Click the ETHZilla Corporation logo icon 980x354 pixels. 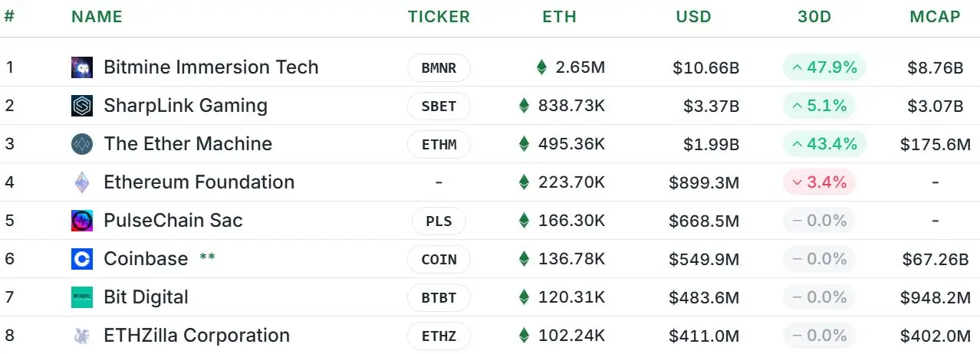(x=82, y=336)
